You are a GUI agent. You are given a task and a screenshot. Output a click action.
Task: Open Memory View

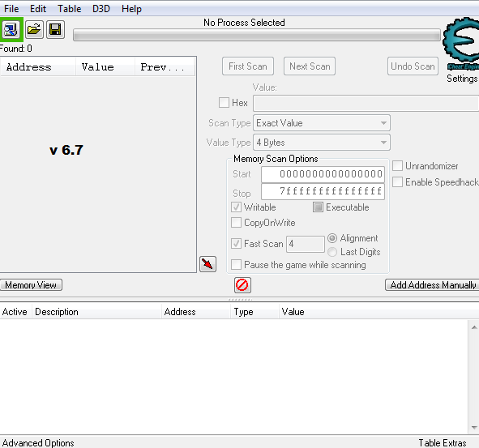pyautogui.click(x=31, y=285)
